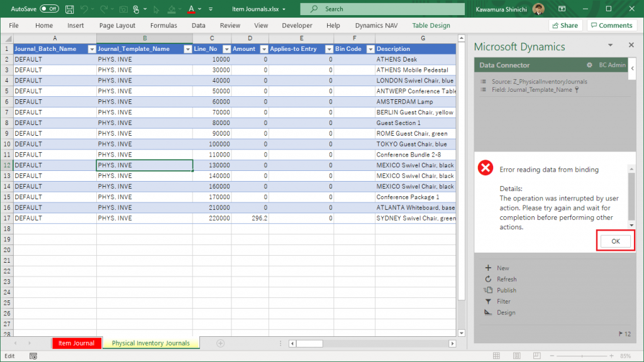Open the Bin Code filter dropdown
Screen dimensions: 644x362
coord(370,49)
